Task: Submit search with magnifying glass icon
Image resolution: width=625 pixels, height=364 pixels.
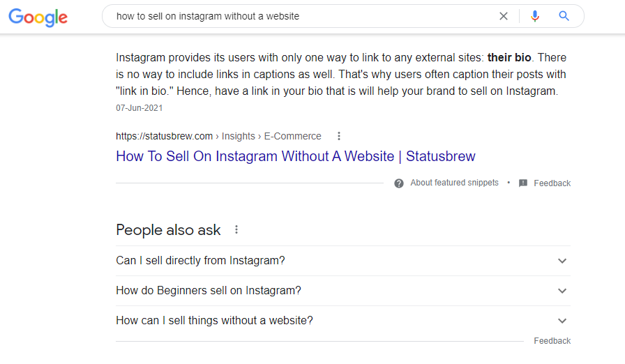Action: [x=564, y=16]
